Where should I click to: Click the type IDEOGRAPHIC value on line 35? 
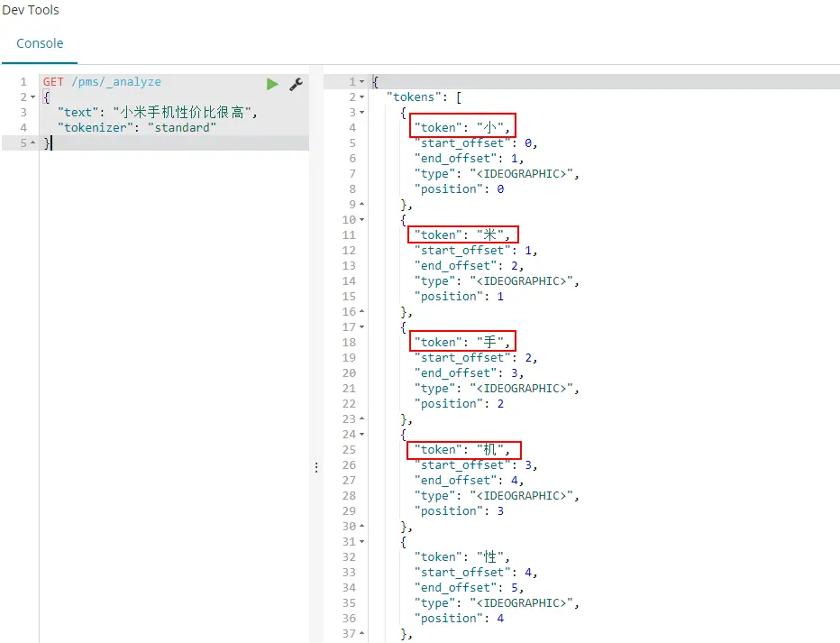[521, 602]
